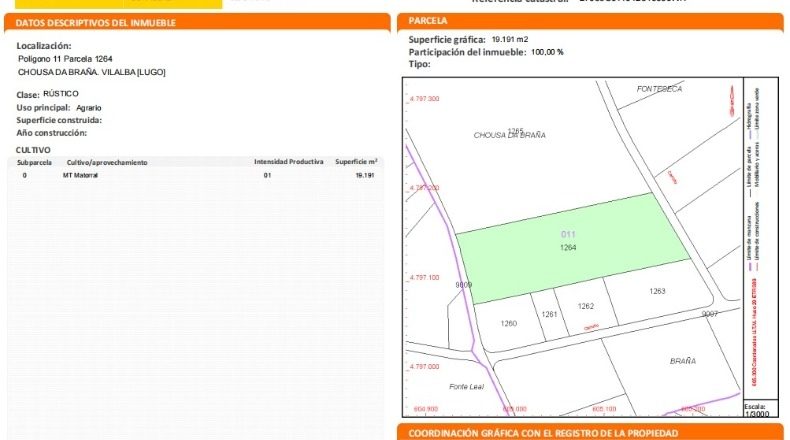Select the MT Matorral crop row

tap(195, 175)
